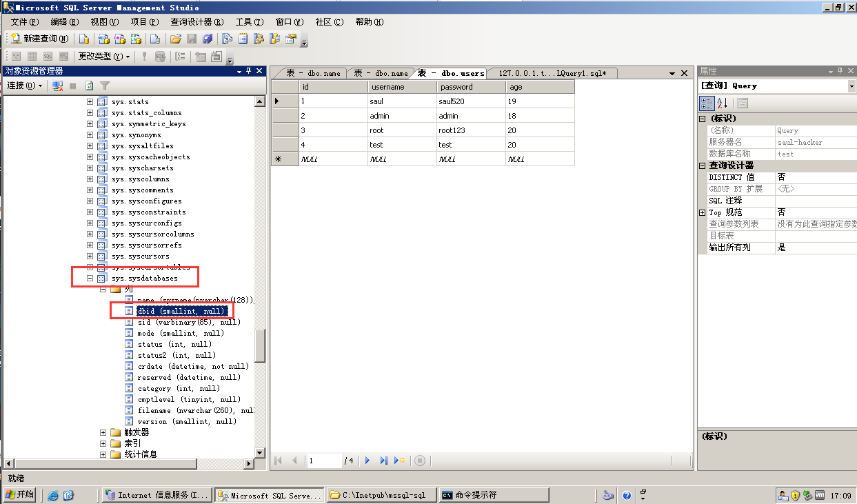Screen dimensions: 857x504
Task: Switch to 命令提示符 taskbar window
Action: 493,495
